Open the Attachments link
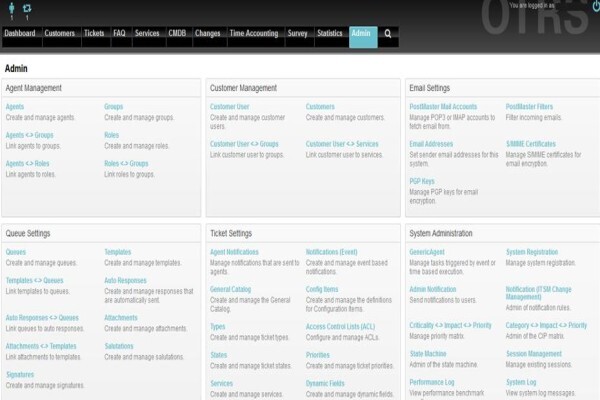 121,318
